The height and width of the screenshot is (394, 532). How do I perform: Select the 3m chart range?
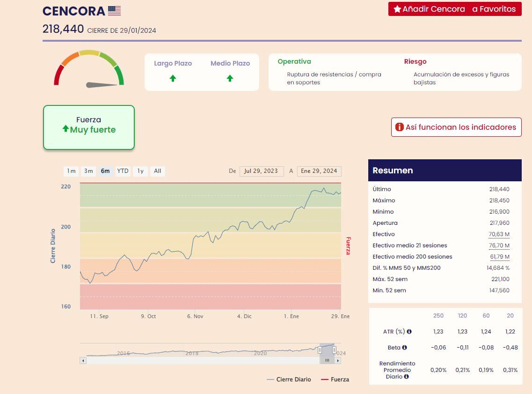(88, 171)
